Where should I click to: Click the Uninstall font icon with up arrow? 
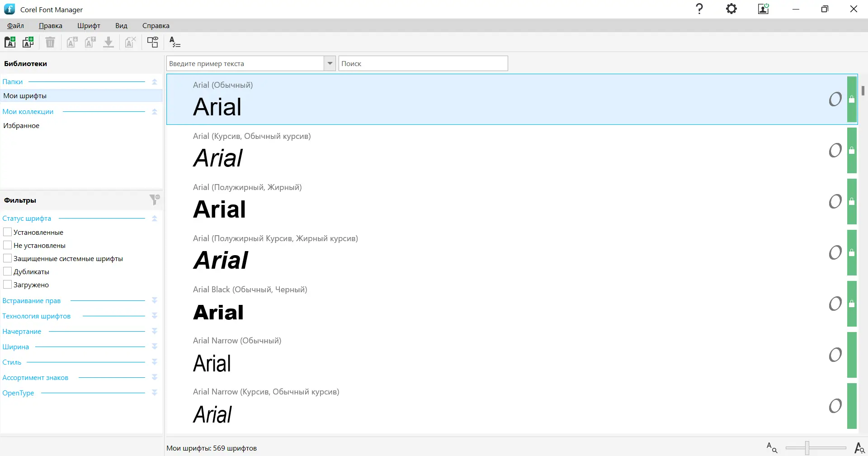[90, 42]
